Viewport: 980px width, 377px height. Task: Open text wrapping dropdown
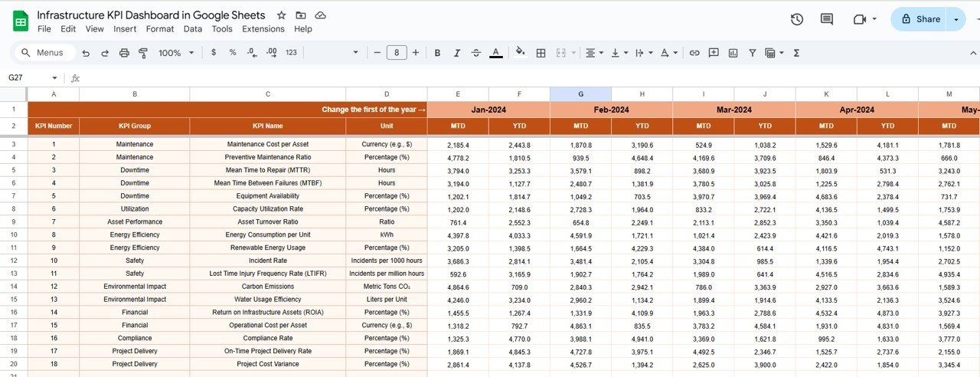(645, 53)
